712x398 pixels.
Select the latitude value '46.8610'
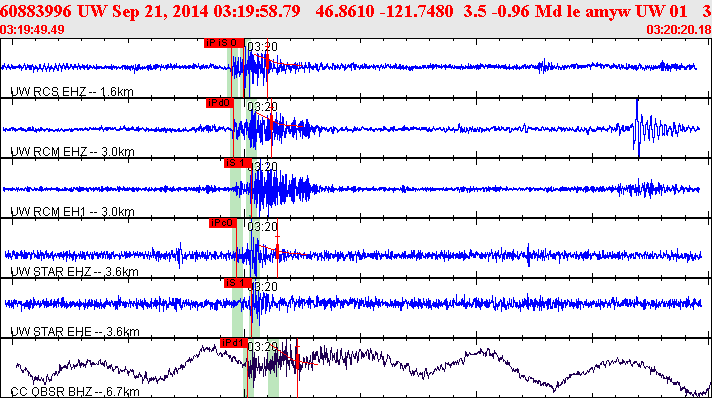345,11
